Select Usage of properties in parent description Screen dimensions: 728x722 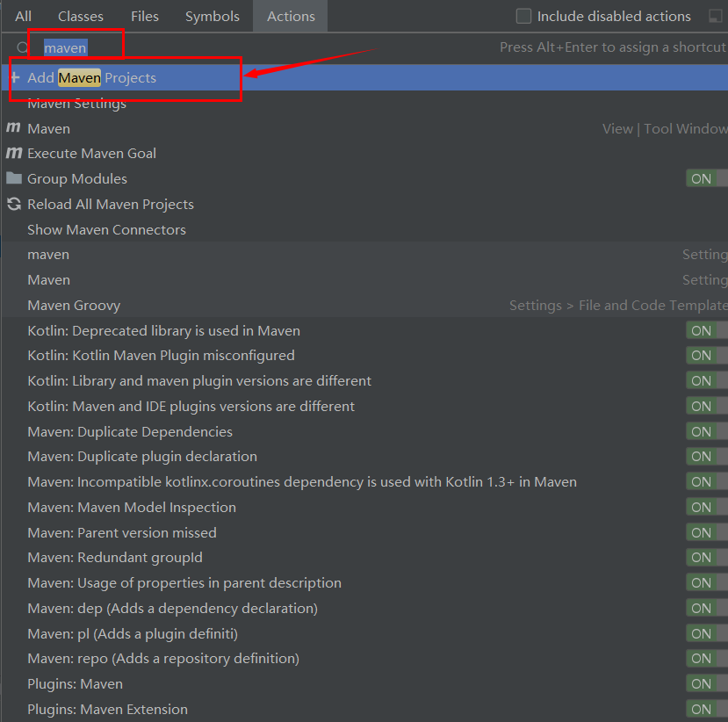coord(364,582)
